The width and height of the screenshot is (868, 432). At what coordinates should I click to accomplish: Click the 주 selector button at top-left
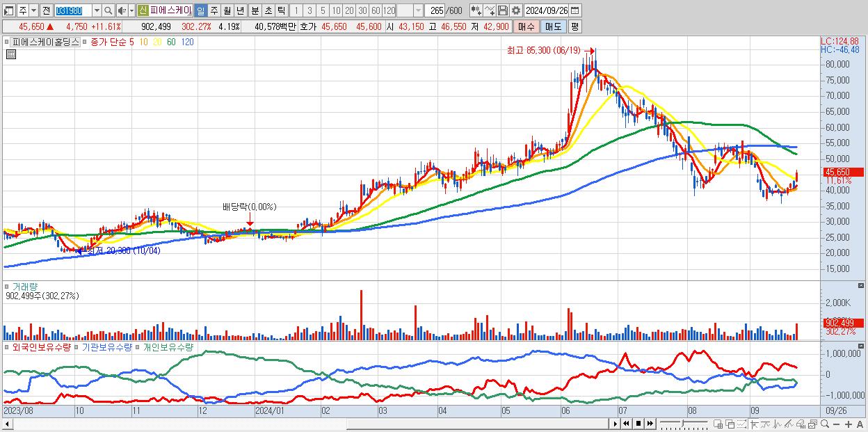pos(23,10)
